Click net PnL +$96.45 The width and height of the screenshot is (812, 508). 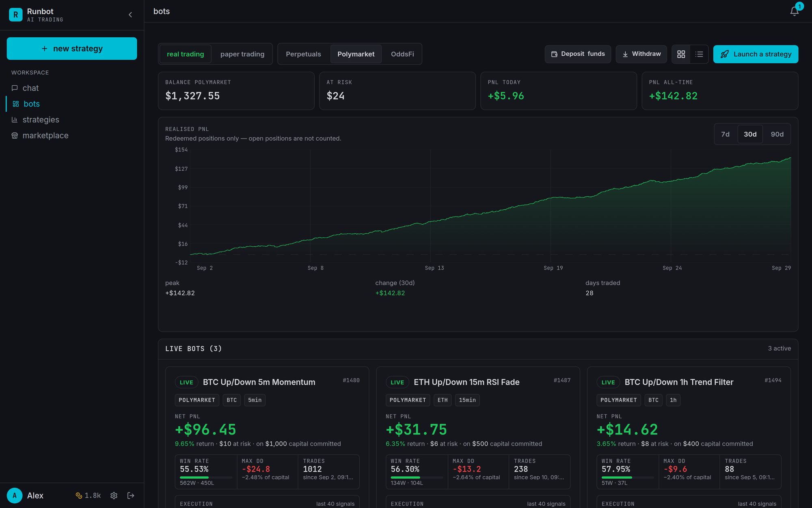tap(205, 430)
